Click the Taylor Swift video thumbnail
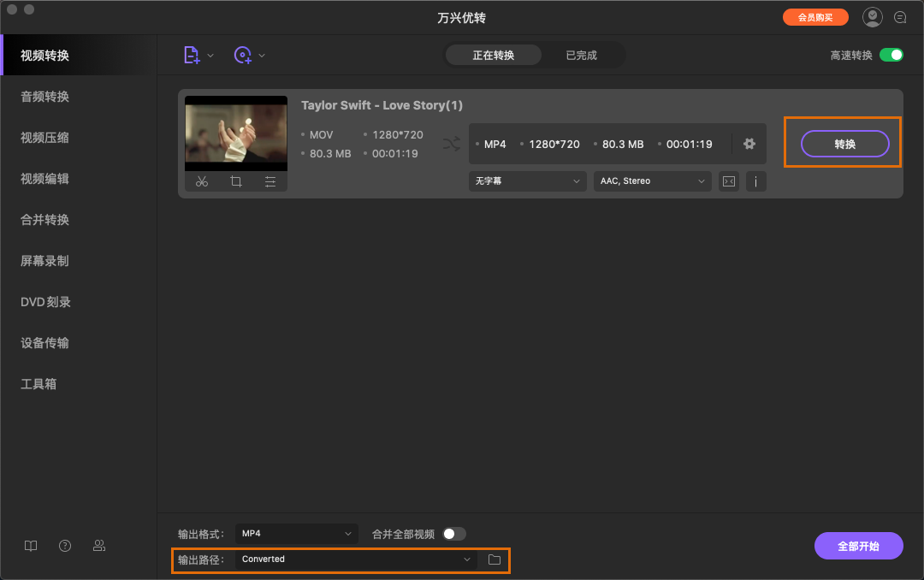The width and height of the screenshot is (924, 580). [236, 133]
